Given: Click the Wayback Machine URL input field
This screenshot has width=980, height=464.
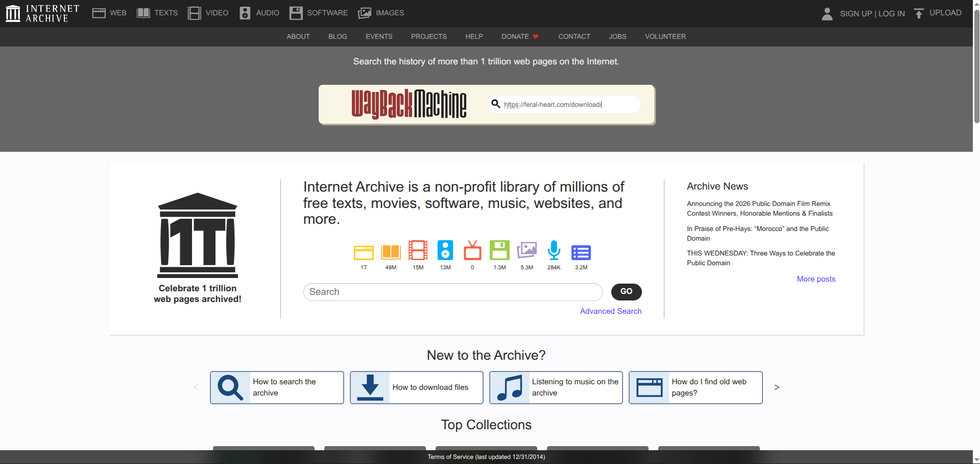Looking at the screenshot, I should click(x=567, y=104).
